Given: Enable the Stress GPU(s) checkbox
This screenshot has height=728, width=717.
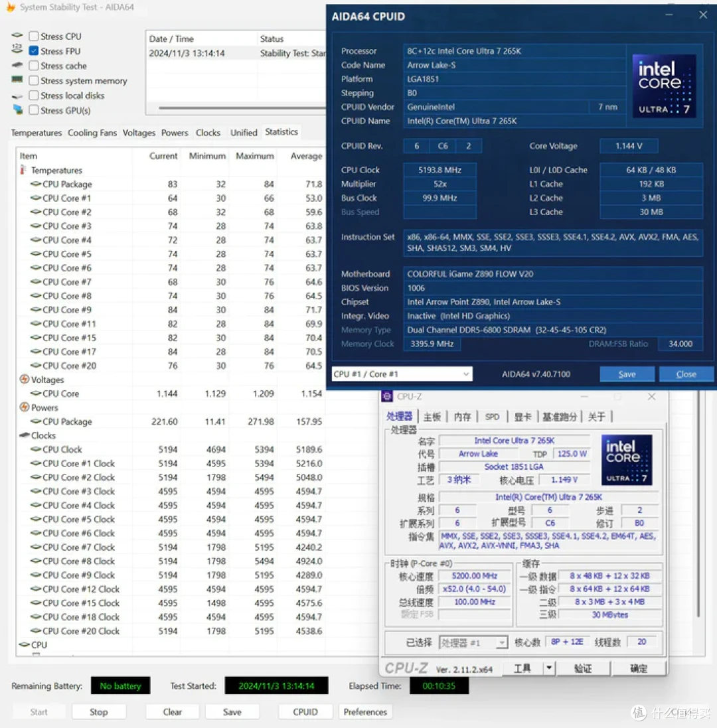Looking at the screenshot, I should (33, 111).
